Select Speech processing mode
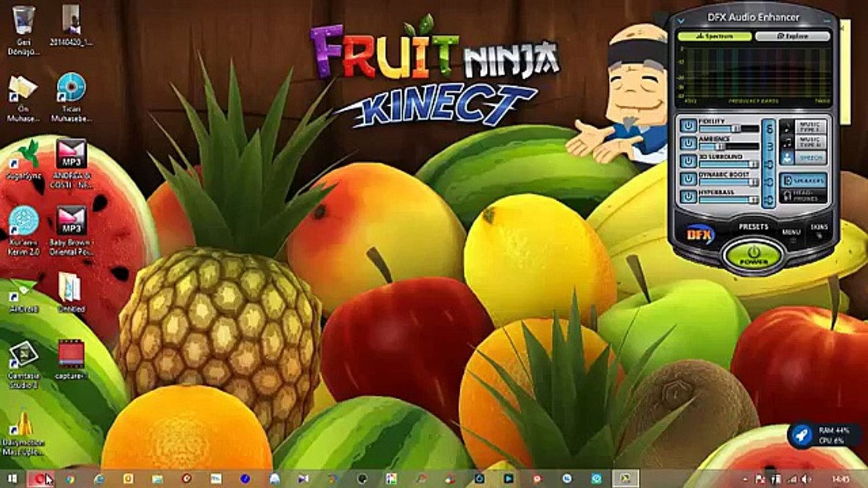The image size is (868, 488). click(x=803, y=158)
